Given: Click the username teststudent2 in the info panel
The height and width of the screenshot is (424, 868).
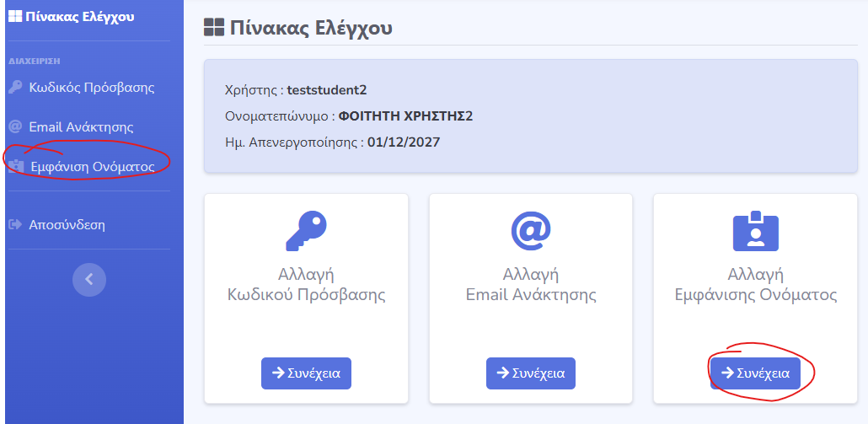Looking at the screenshot, I should pos(327,89).
